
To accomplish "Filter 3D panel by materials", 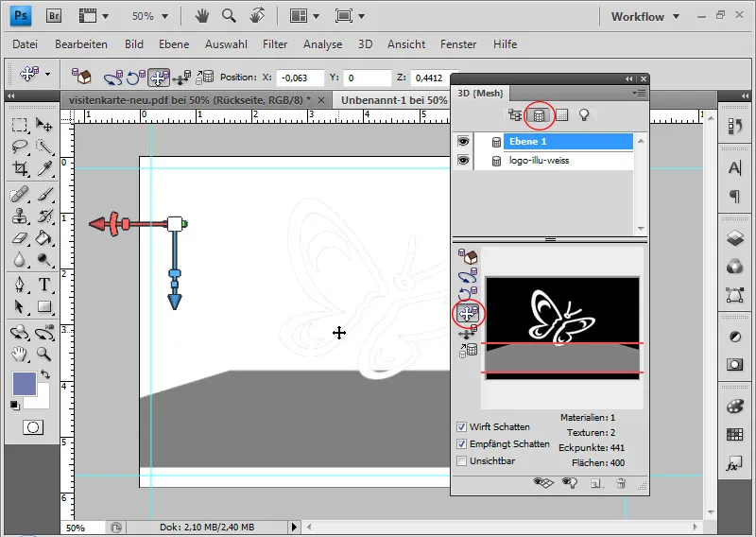I will 561,114.
